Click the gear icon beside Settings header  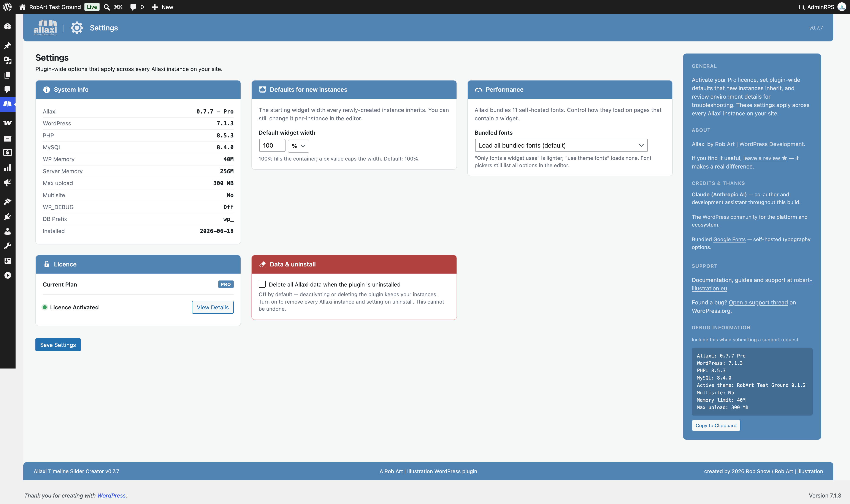pos(77,28)
